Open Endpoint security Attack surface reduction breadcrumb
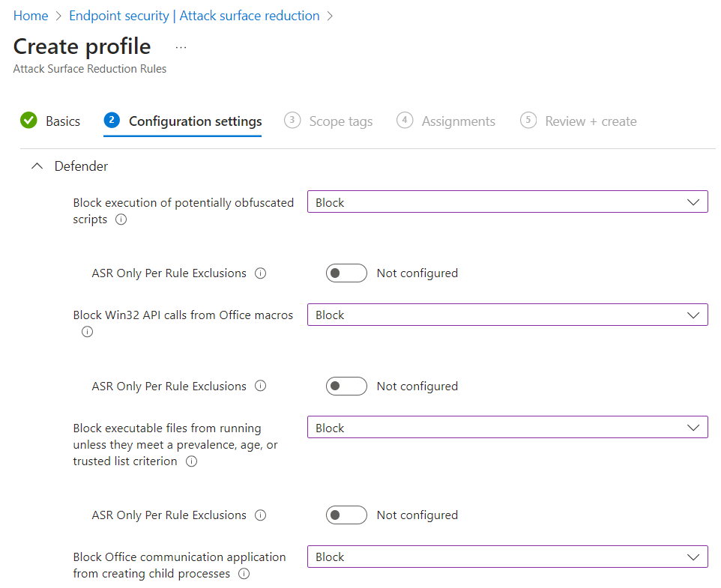This screenshot has width=721, height=588. tap(194, 16)
